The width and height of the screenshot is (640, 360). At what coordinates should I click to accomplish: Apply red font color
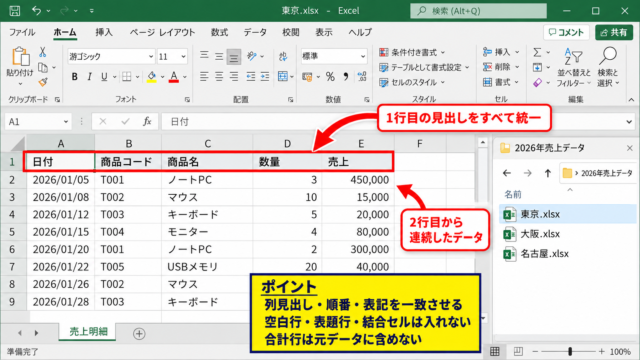174,76
